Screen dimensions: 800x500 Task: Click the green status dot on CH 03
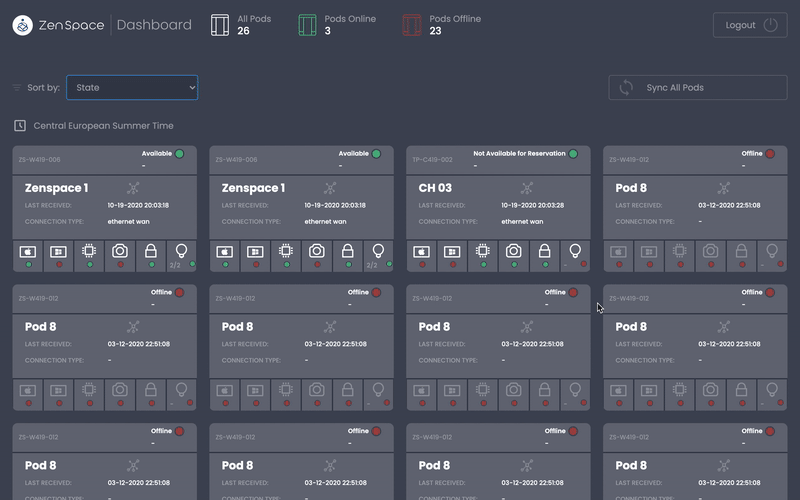[x=573, y=154]
